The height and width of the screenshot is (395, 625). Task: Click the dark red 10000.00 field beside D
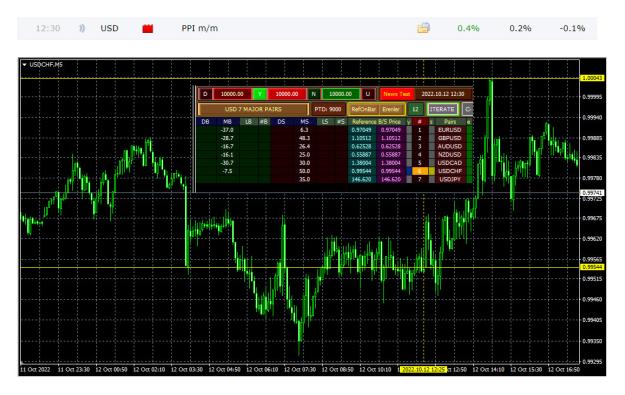point(232,94)
